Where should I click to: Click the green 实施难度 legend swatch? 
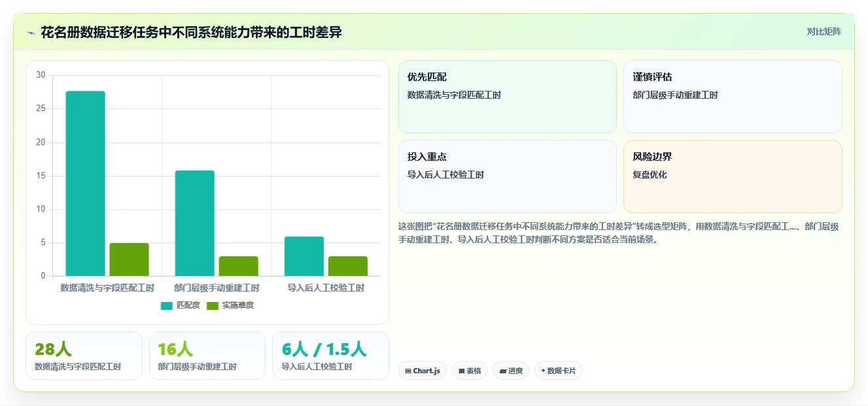pyautogui.click(x=213, y=305)
